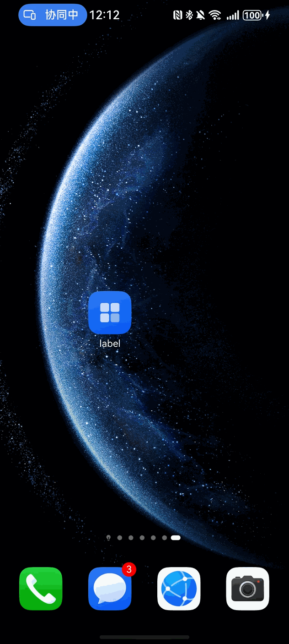
Task: Tap the 12:12 clock in status bar
Action: (104, 15)
